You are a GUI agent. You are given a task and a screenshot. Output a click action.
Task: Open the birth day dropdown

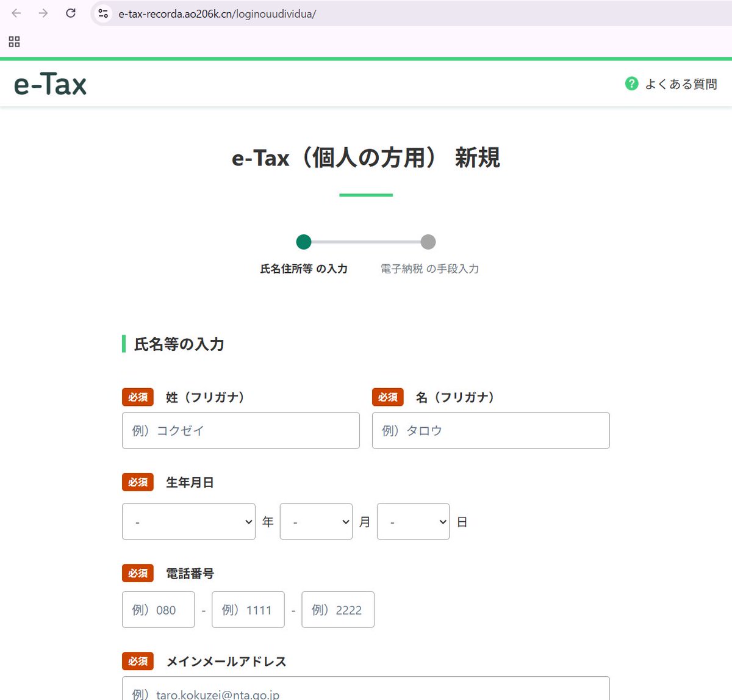tap(413, 522)
